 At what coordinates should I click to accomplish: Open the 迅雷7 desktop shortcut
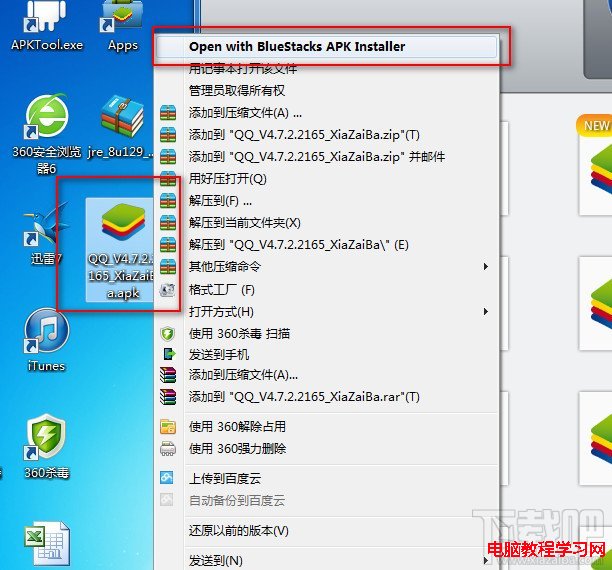46,233
